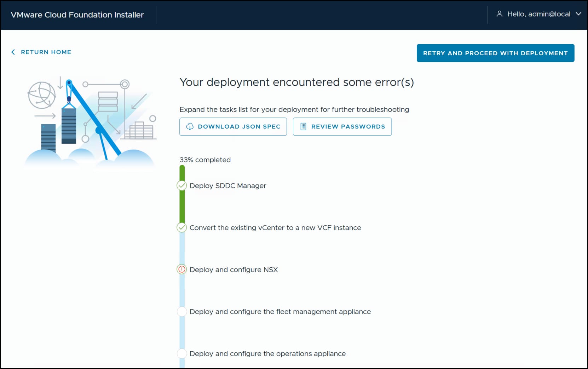The image size is (588, 369).
Task: Click the 33% completed progress label
Action: 205,160
